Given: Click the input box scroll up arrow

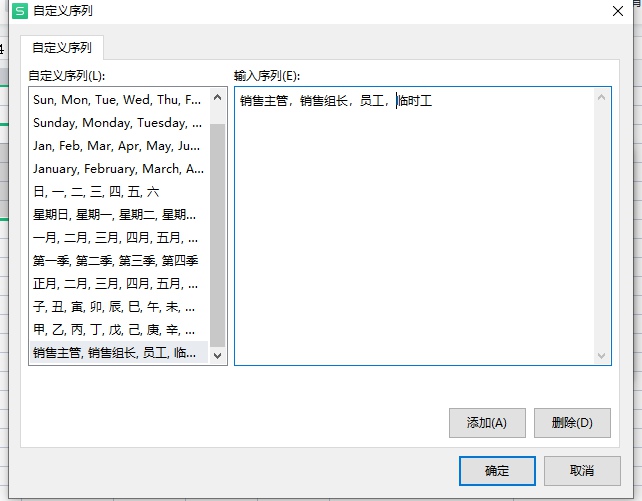Looking at the screenshot, I should pyautogui.click(x=601, y=97).
